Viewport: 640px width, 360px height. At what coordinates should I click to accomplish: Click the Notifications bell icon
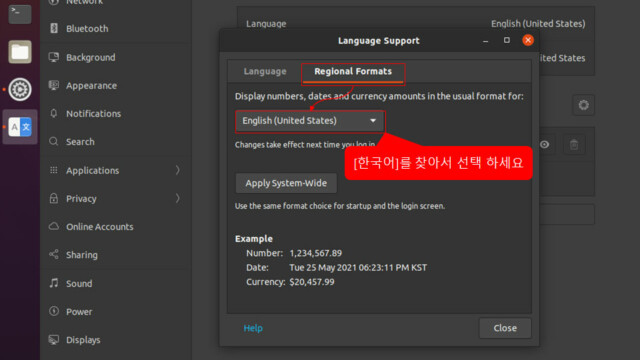tap(54, 113)
